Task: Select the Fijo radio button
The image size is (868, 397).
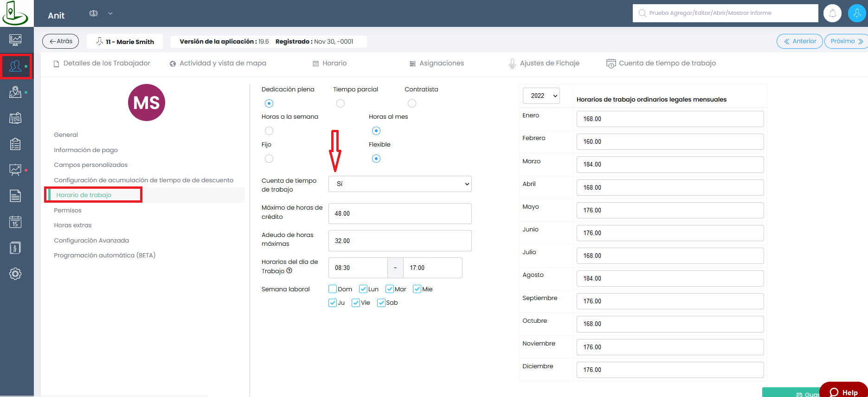Action: click(269, 159)
